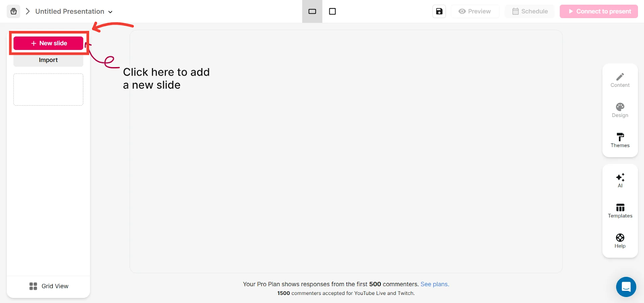Open the Help lifebuoy panel
The image size is (644, 303).
click(620, 241)
